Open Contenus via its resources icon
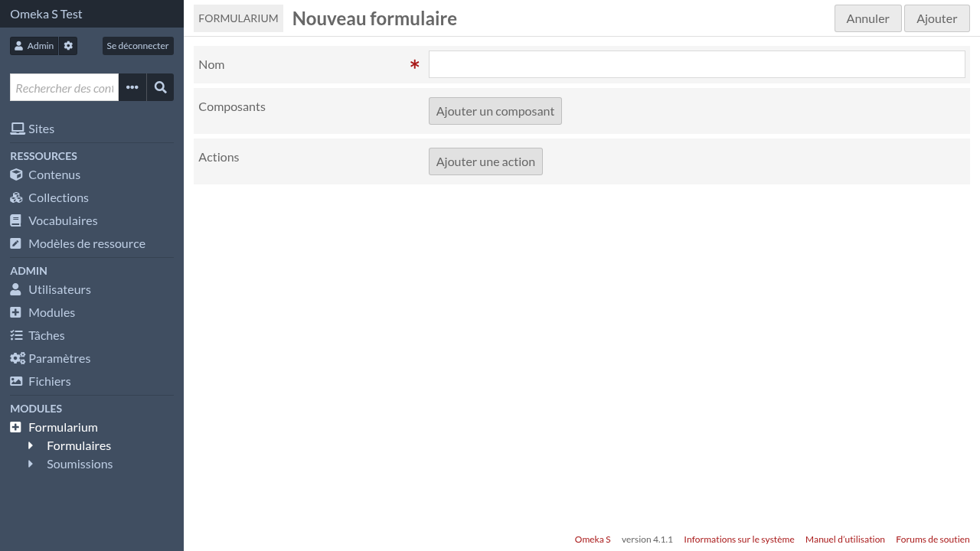The height and width of the screenshot is (551, 980). 16,174
